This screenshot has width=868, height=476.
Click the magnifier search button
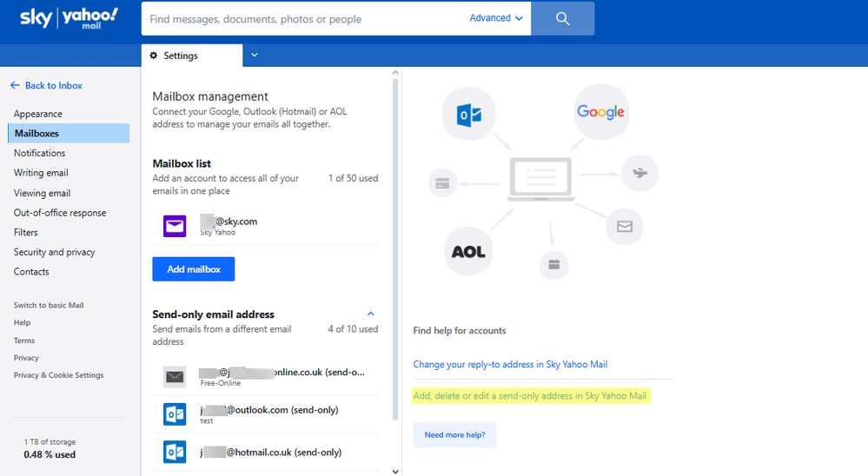(562, 18)
